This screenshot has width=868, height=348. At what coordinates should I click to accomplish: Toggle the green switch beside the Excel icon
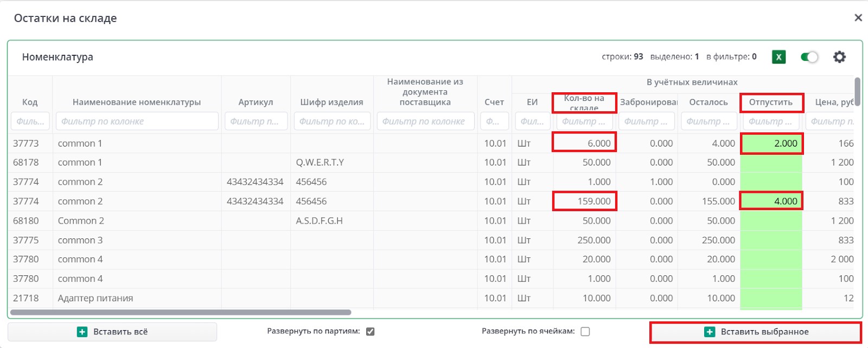(809, 57)
